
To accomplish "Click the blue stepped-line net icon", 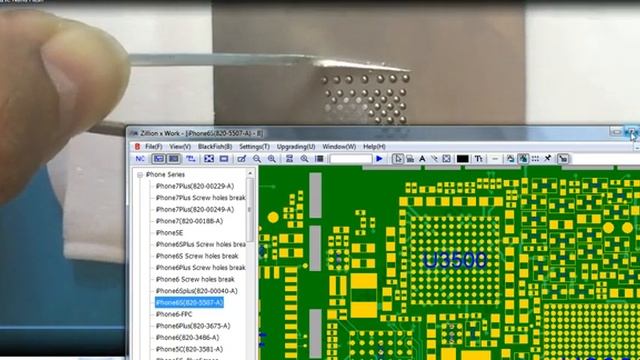I will tap(191, 159).
